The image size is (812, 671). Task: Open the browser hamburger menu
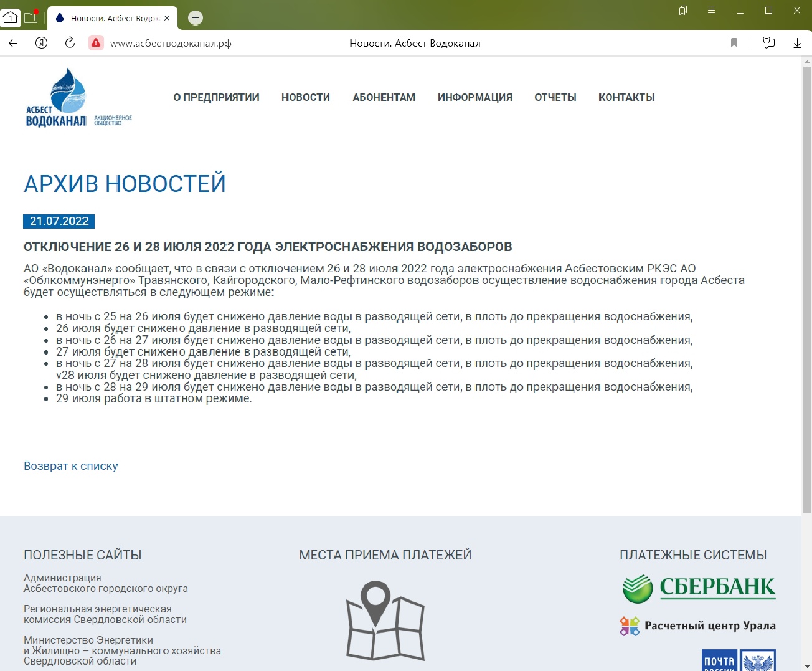pyautogui.click(x=711, y=11)
